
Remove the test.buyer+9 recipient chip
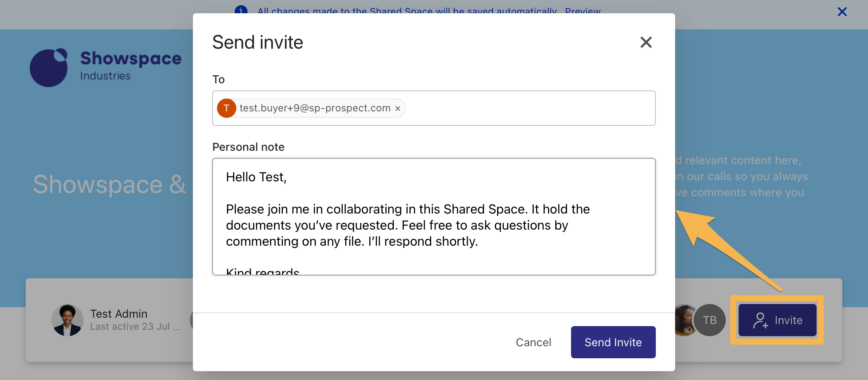(397, 108)
